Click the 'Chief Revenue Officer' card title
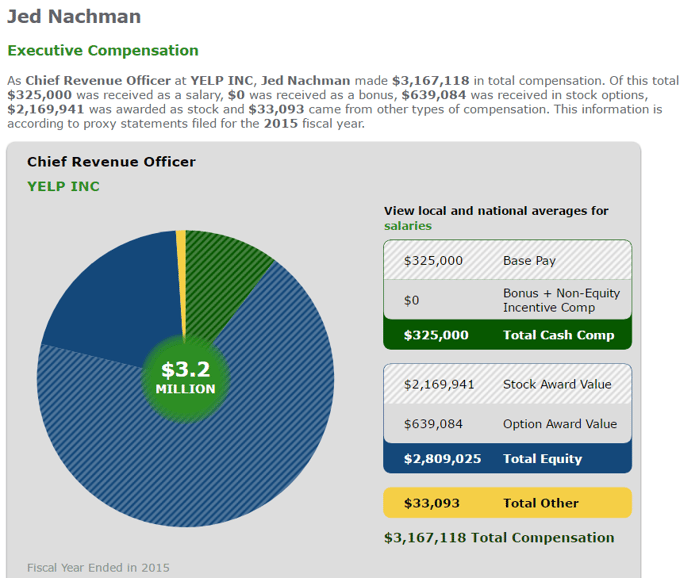The image size is (695, 578). pyautogui.click(x=111, y=162)
